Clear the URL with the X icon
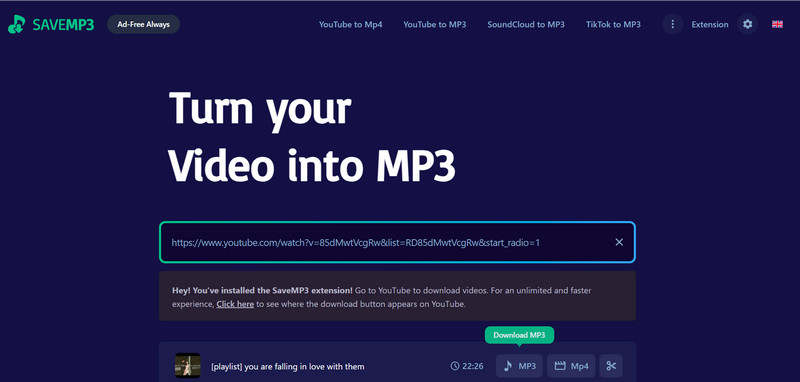The image size is (800, 382). coord(619,242)
